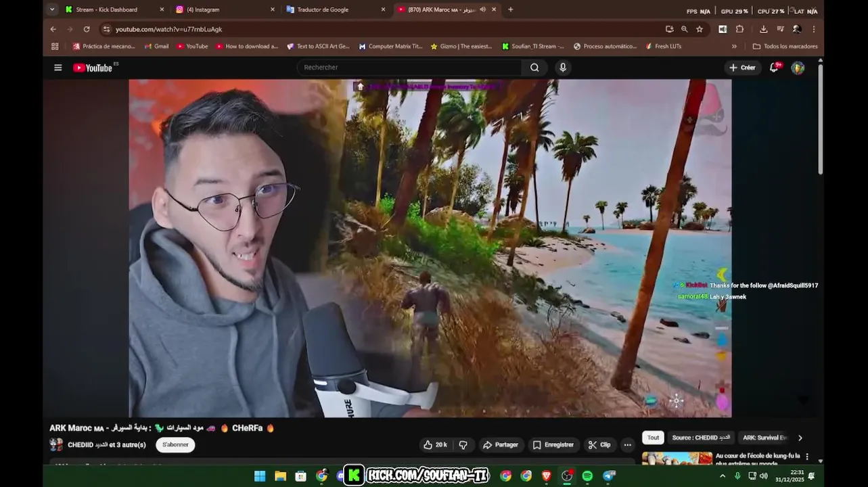Open the tab search dropdown arrow
This screenshot has height=487, width=868.
pyautogui.click(x=52, y=9)
